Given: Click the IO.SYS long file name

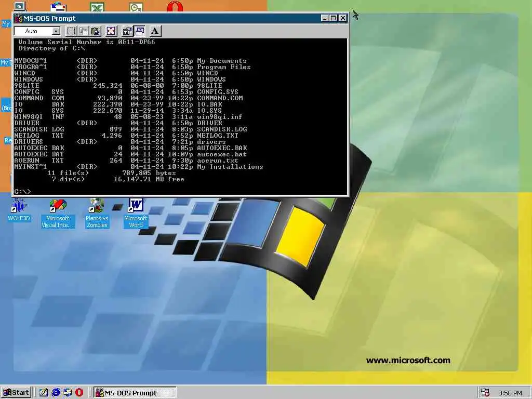Looking at the screenshot, I should click(210, 110).
